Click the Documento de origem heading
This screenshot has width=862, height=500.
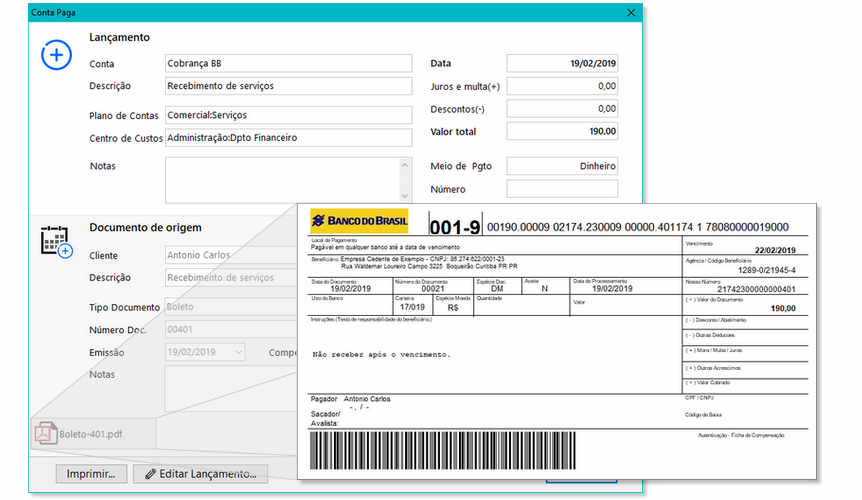(x=145, y=227)
